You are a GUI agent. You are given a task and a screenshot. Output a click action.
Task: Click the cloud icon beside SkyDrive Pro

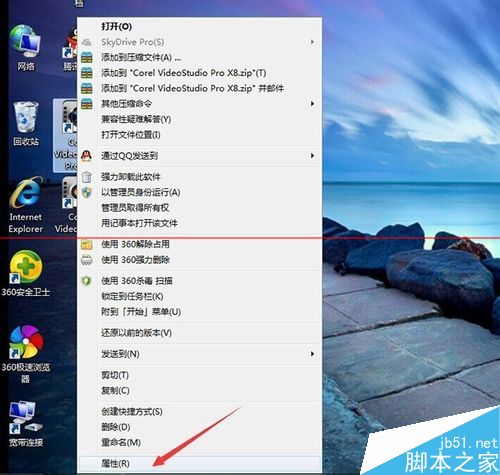(x=87, y=42)
